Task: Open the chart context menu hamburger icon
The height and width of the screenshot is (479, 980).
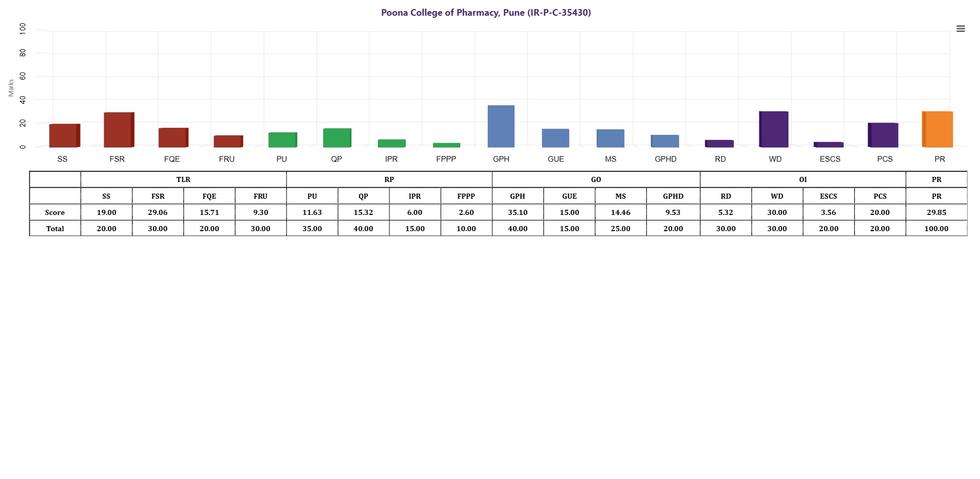Action: pyautogui.click(x=960, y=29)
